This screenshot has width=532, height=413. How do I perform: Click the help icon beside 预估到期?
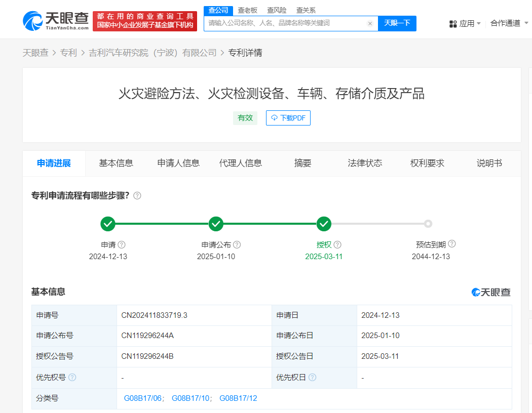(x=452, y=244)
